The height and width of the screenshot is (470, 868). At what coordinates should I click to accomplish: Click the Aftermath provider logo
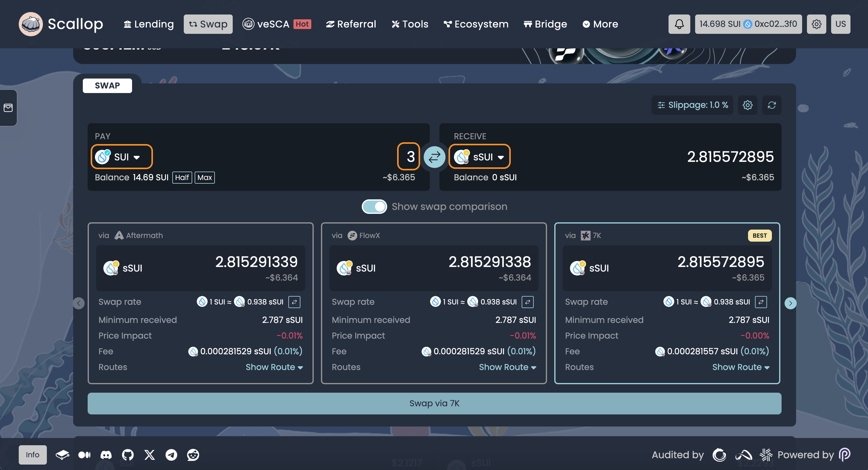(x=118, y=235)
